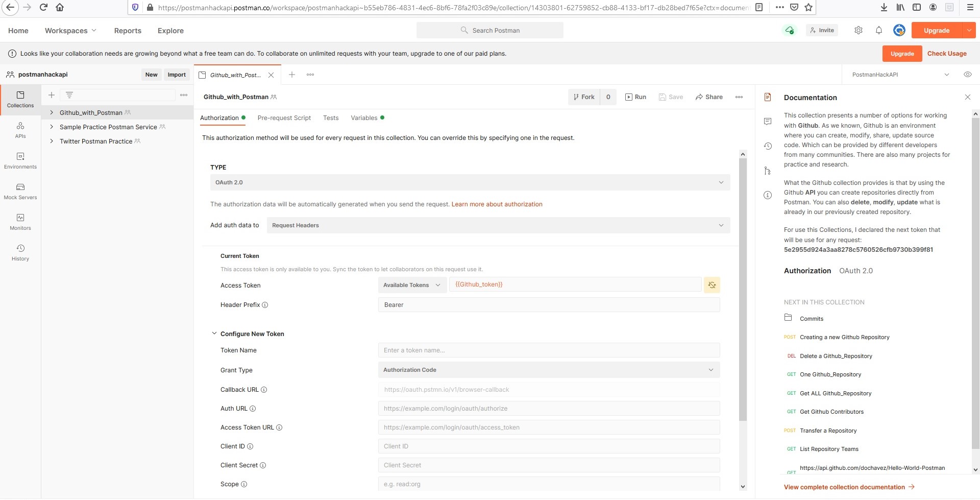Open the Upgrade button dropdown arrow
Image resolution: width=980 pixels, height=500 pixels.
coord(969,30)
